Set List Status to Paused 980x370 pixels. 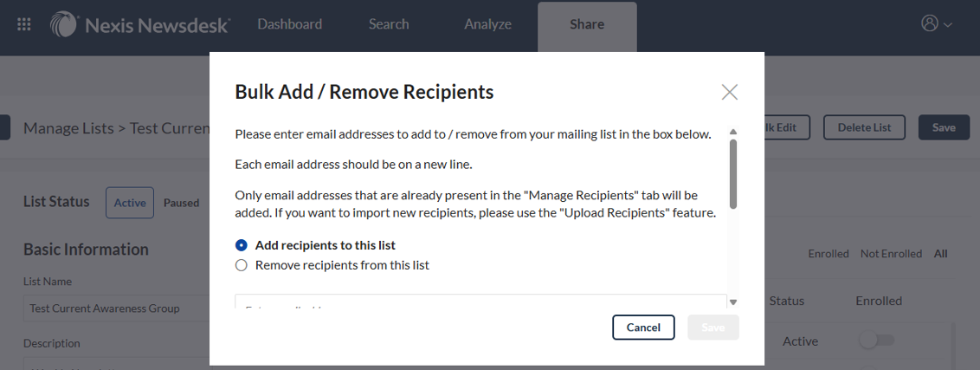tap(181, 203)
